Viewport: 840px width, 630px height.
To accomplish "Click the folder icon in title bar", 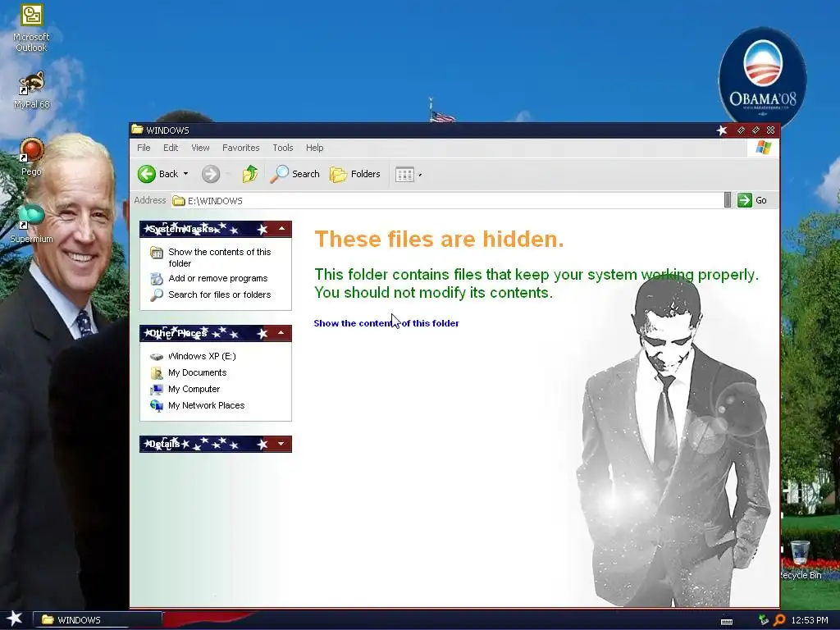I will coord(138,130).
